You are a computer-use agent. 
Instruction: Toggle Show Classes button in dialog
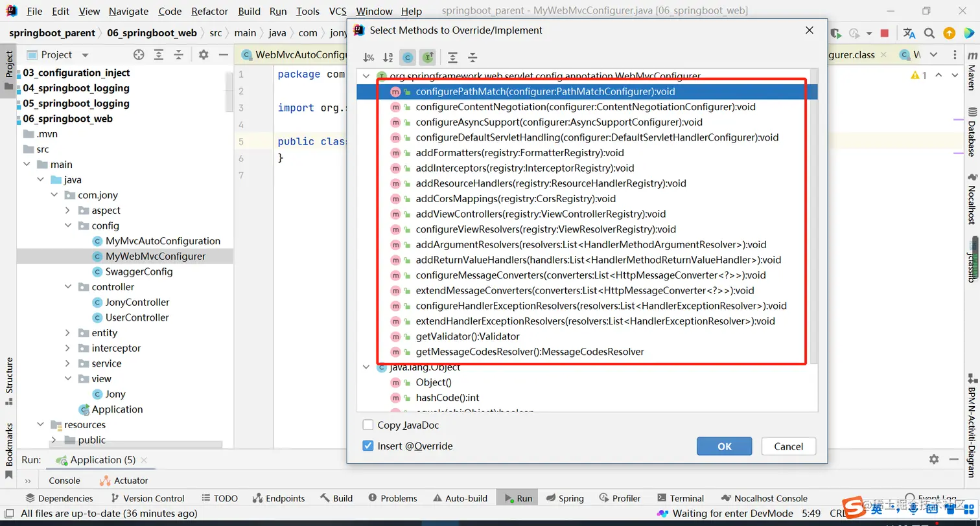coord(408,58)
